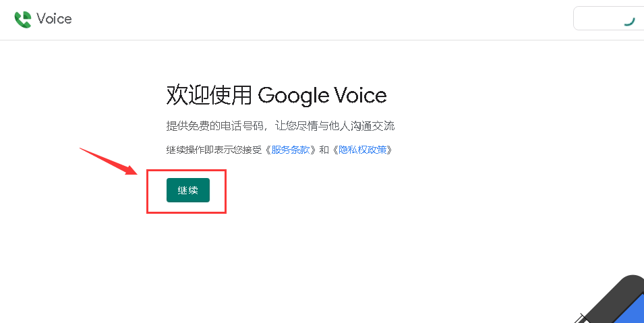
Task: Click the green Voice phone logo icon
Action: (x=23, y=20)
